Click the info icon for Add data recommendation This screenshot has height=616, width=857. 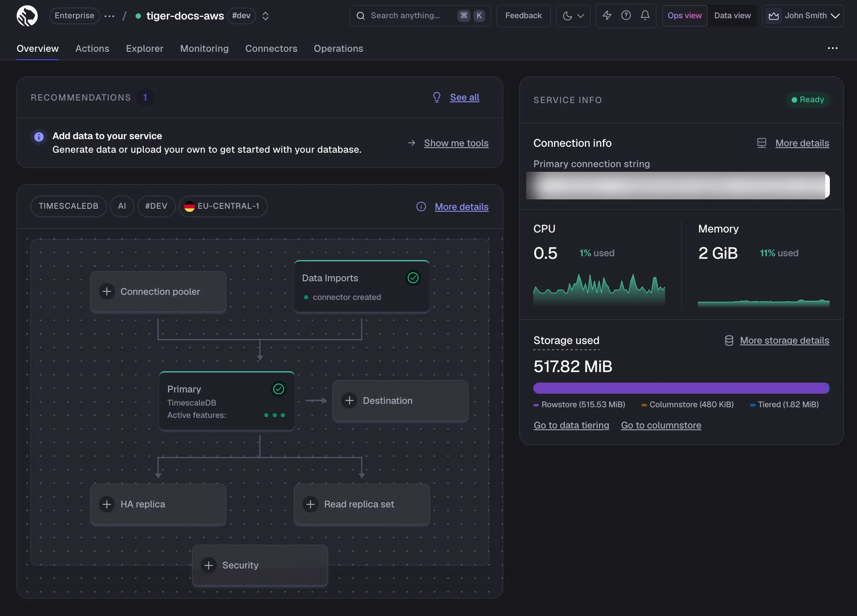39,137
